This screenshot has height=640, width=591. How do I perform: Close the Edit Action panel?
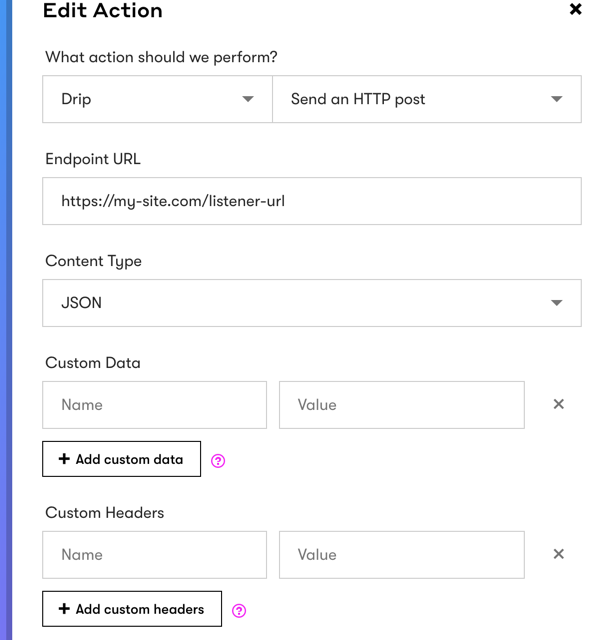tap(575, 9)
